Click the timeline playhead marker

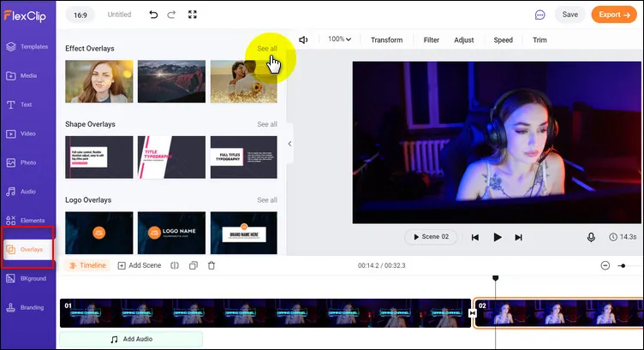point(495,278)
